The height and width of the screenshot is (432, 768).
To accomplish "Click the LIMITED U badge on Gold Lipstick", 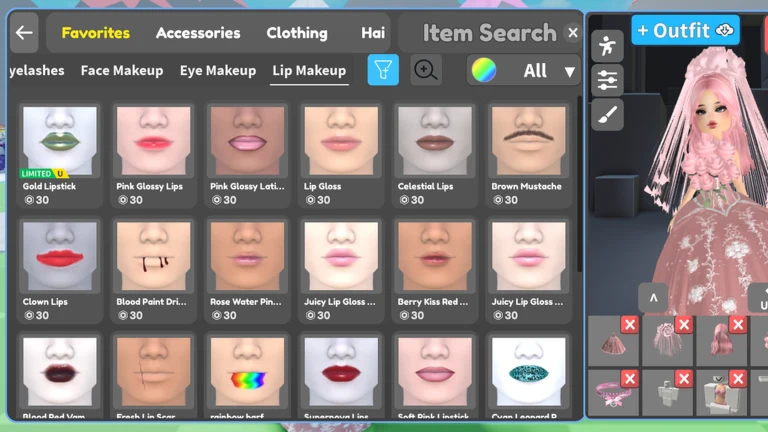I will coord(43,173).
